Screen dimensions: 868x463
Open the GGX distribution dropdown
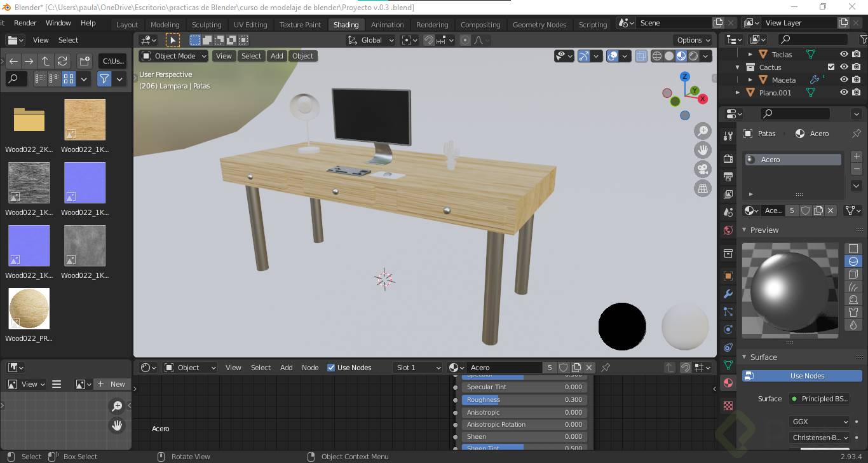click(819, 422)
